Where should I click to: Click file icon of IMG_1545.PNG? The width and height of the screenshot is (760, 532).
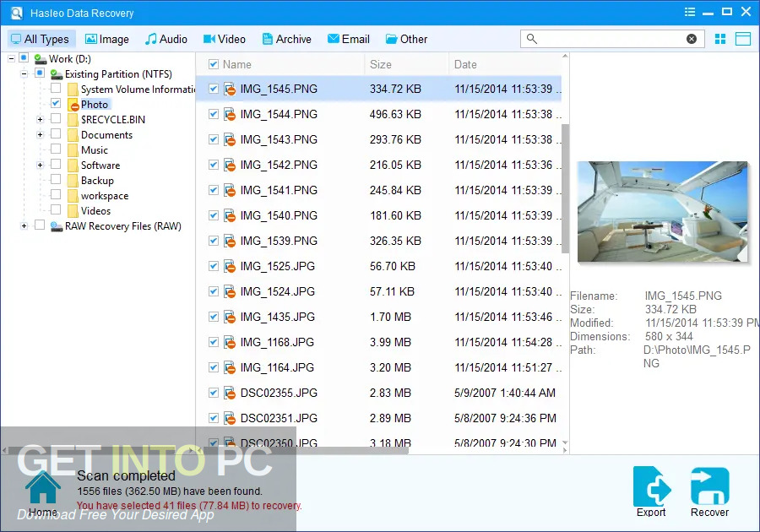pos(230,90)
